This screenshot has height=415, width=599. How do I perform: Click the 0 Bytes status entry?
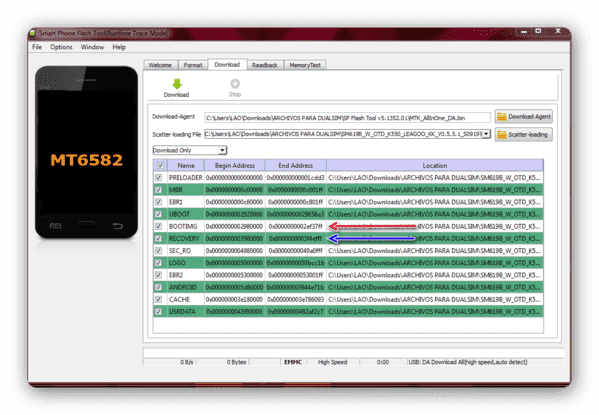point(236,362)
